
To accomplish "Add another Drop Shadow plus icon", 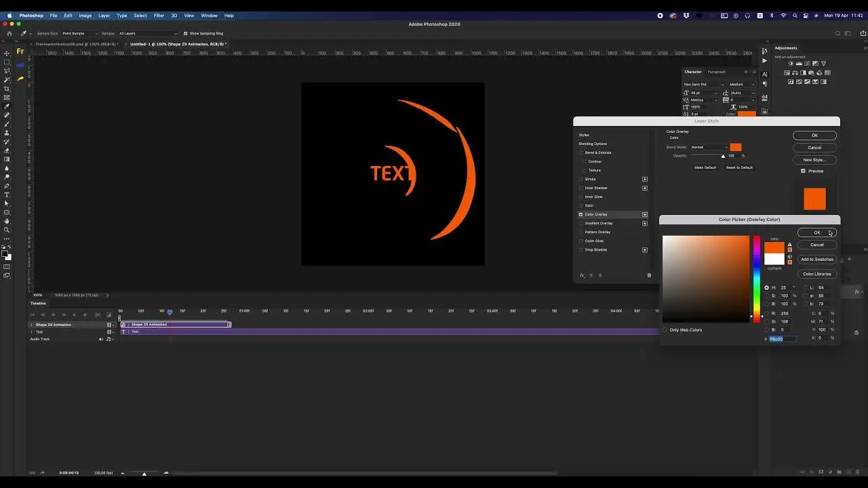I will pyautogui.click(x=645, y=249).
